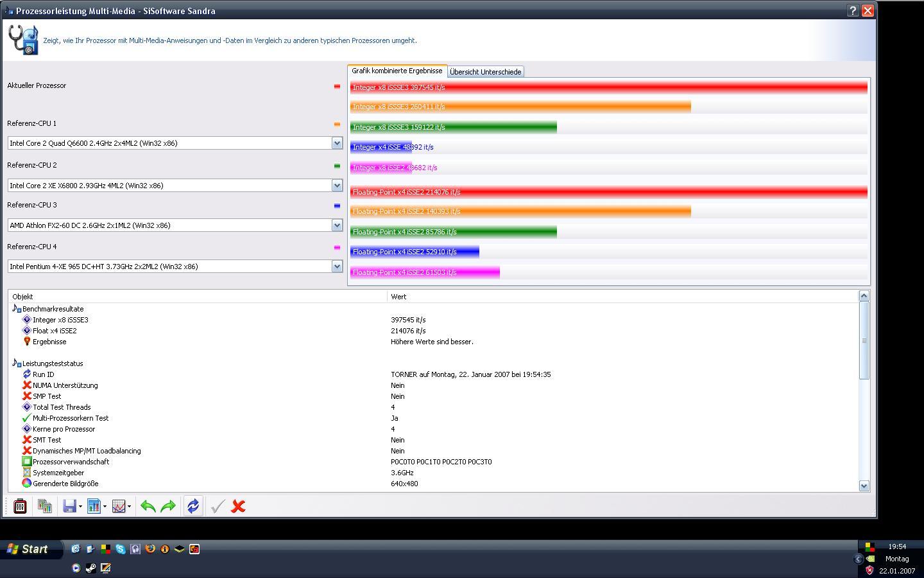Viewport: 924px width, 578px height.
Task: Click the colored squares icon in quick launch
Action: [105, 549]
